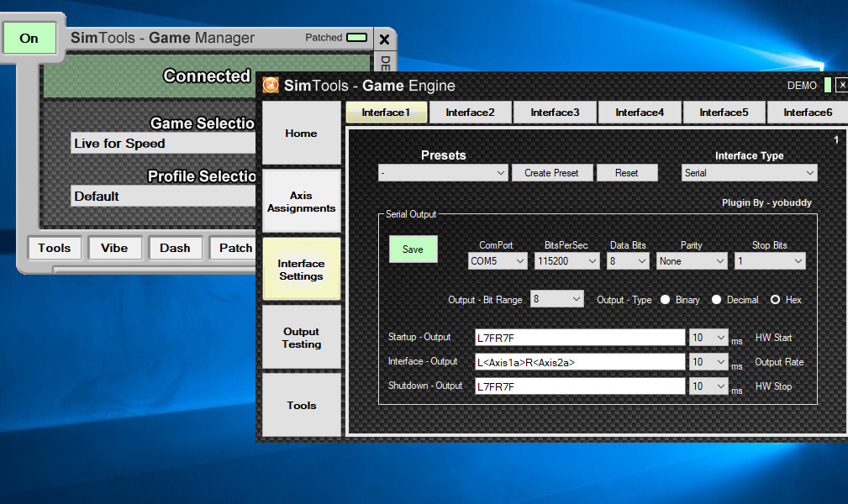This screenshot has width=848, height=504.
Task: Expand the Output - Bit Range dropdown
Action: 556,299
